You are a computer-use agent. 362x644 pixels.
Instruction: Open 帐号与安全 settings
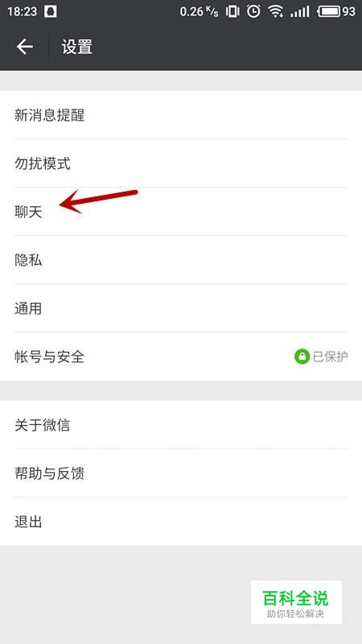pos(181,357)
